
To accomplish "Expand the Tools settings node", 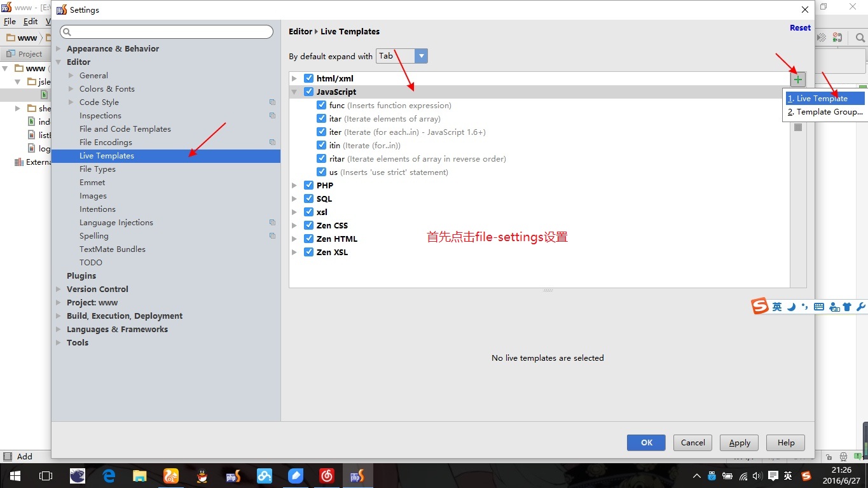I will tap(59, 342).
